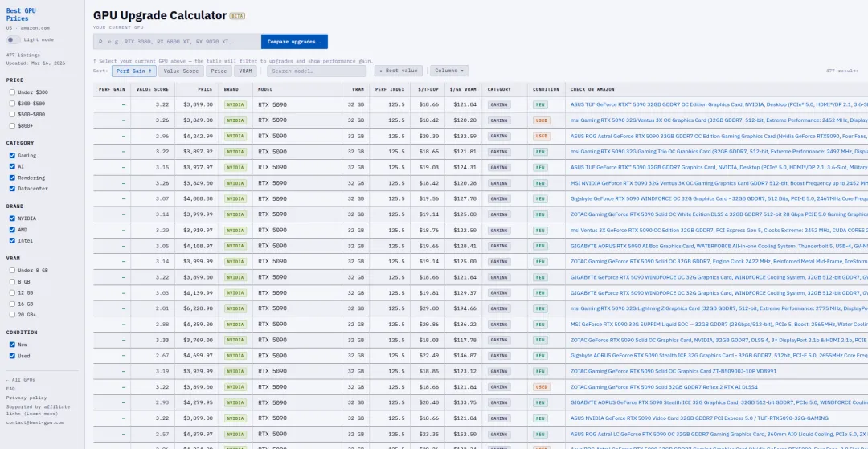The width and height of the screenshot is (868, 449).
Task: Click the BETA badge beside the title
Action: coord(237,16)
